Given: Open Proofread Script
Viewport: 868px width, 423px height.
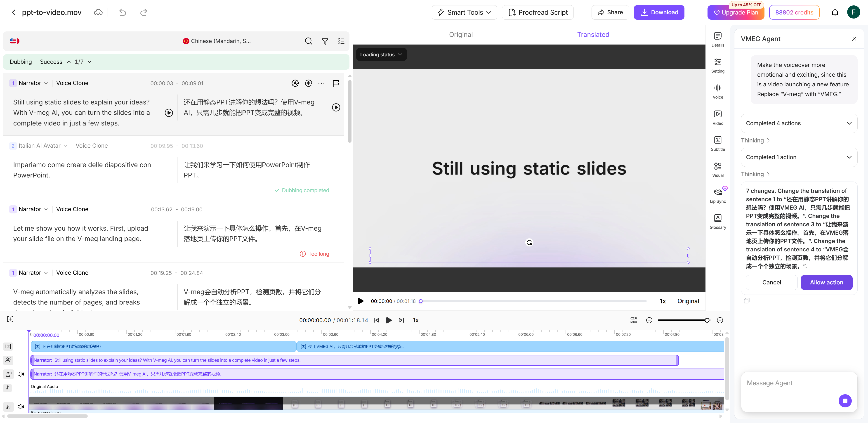Looking at the screenshot, I should [538, 12].
